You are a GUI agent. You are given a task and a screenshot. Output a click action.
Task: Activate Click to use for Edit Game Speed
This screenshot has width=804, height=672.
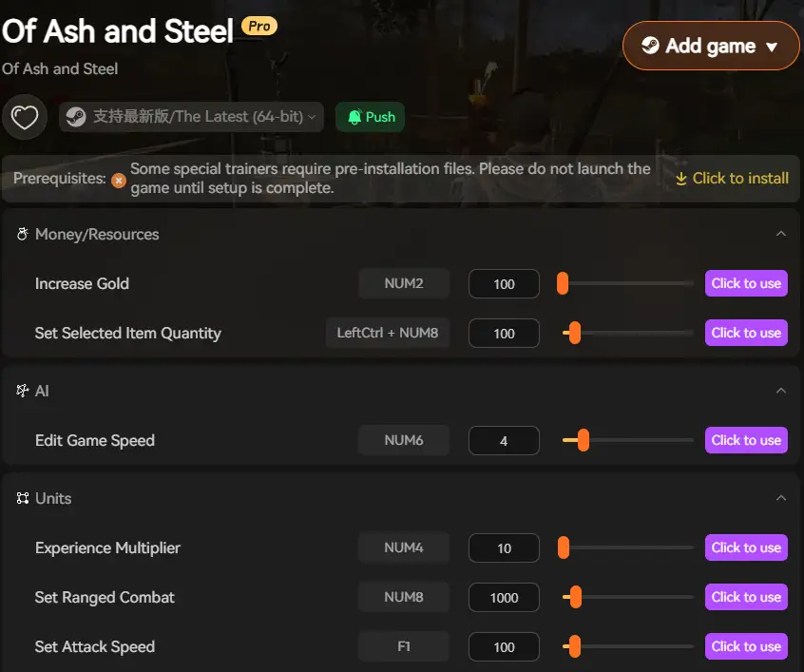click(746, 440)
